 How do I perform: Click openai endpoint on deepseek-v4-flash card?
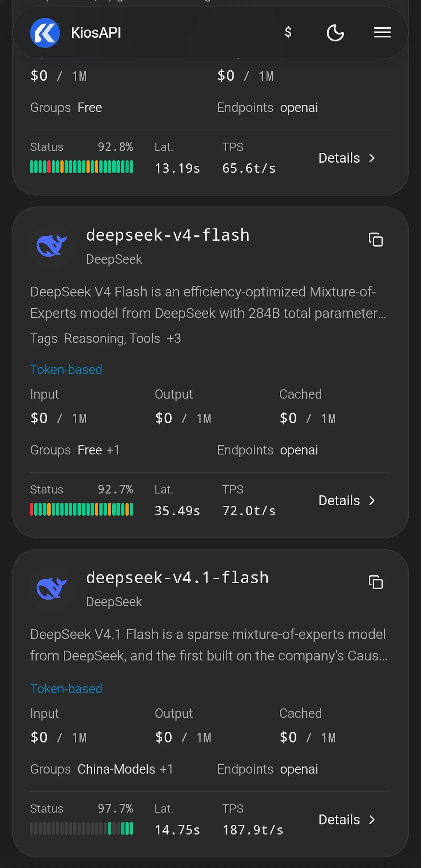coord(299,450)
